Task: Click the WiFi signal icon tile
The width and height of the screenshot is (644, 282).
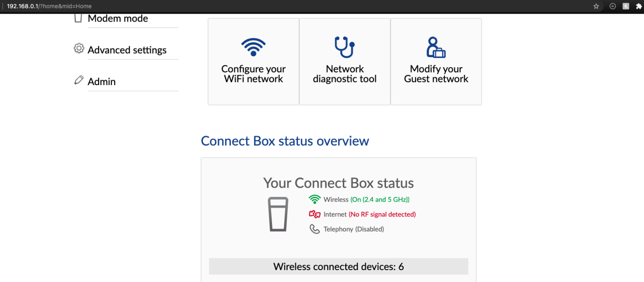Action: (253, 47)
